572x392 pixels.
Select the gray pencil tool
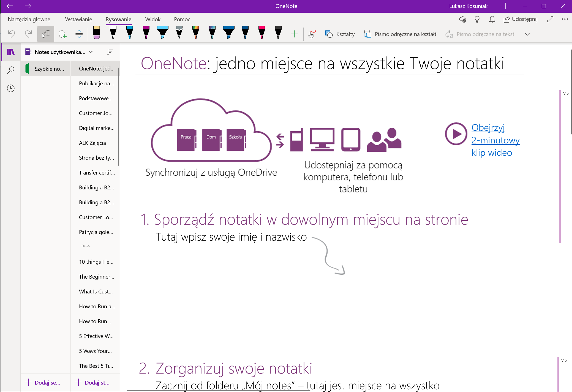(179, 32)
